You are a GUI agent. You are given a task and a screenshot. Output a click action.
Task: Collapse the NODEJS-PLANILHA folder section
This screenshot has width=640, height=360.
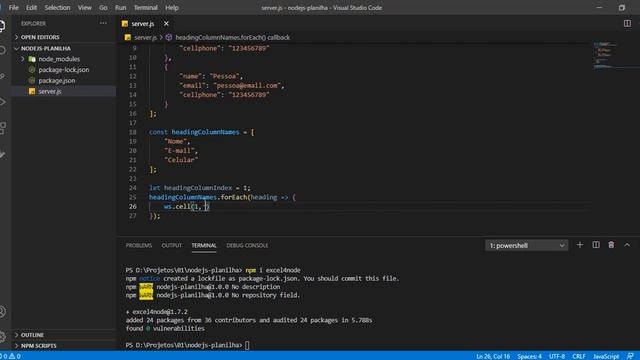tap(64, 48)
